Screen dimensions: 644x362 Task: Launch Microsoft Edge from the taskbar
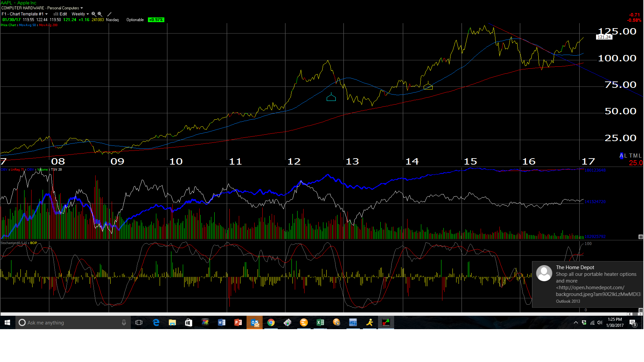click(156, 322)
